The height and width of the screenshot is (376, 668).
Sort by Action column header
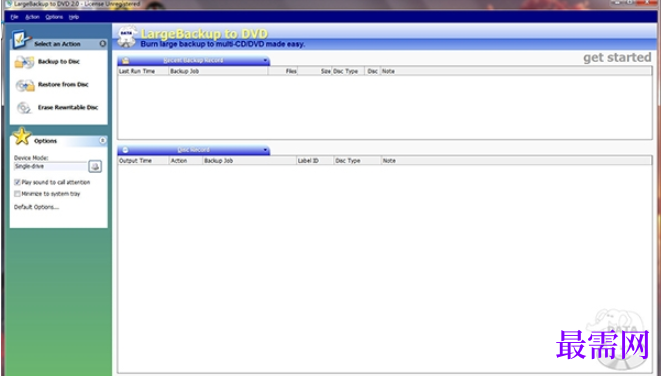coord(186,161)
